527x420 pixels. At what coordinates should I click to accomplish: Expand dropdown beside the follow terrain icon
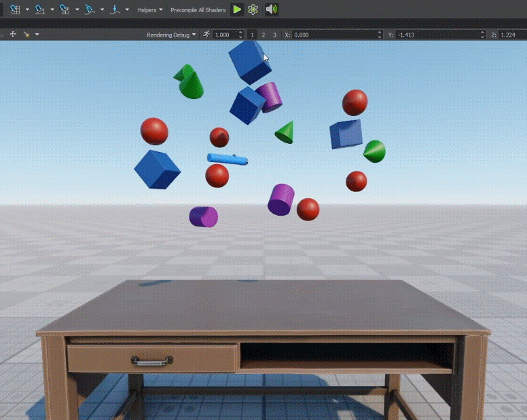click(x=102, y=9)
